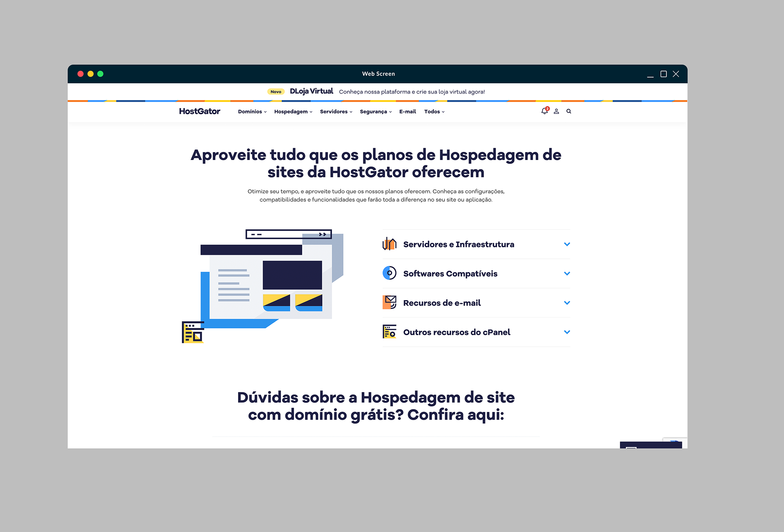784x532 pixels.
Task: Open the Todos dropdown menu
Action: pos(434,111)
